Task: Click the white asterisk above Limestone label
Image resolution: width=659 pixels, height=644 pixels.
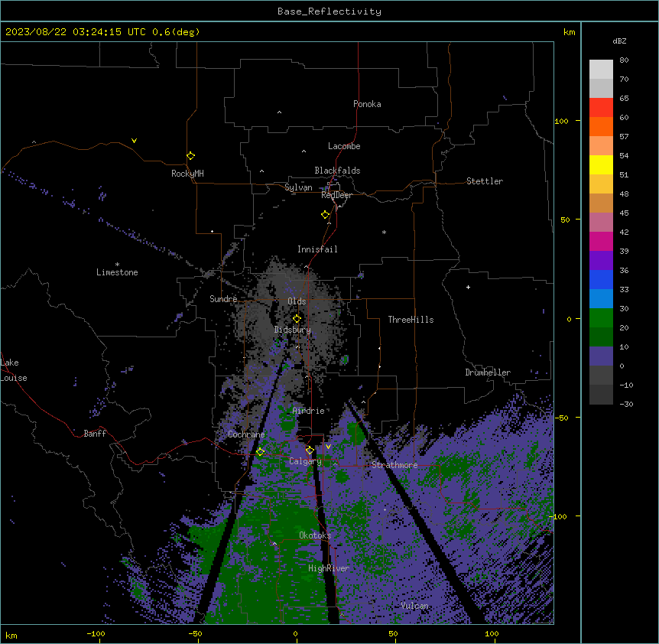Action: click(117, 265)
